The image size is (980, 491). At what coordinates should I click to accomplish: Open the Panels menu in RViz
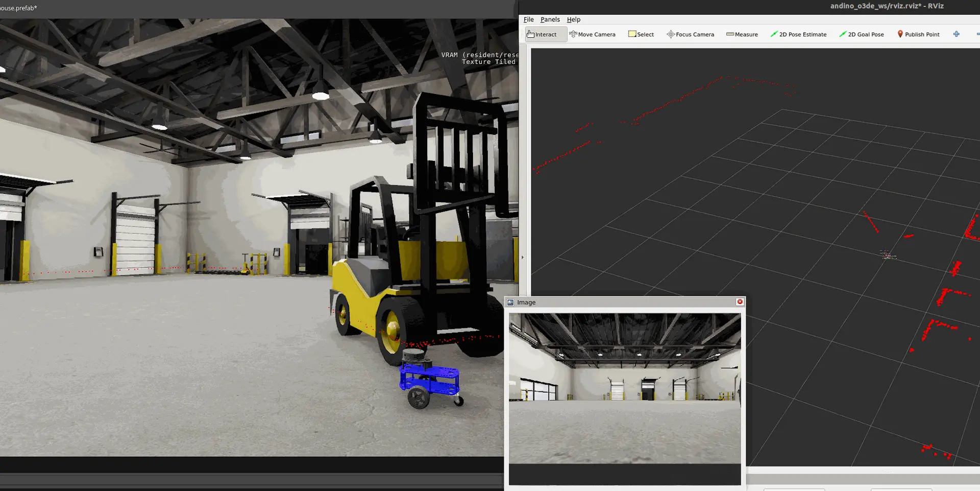[550, 19]
